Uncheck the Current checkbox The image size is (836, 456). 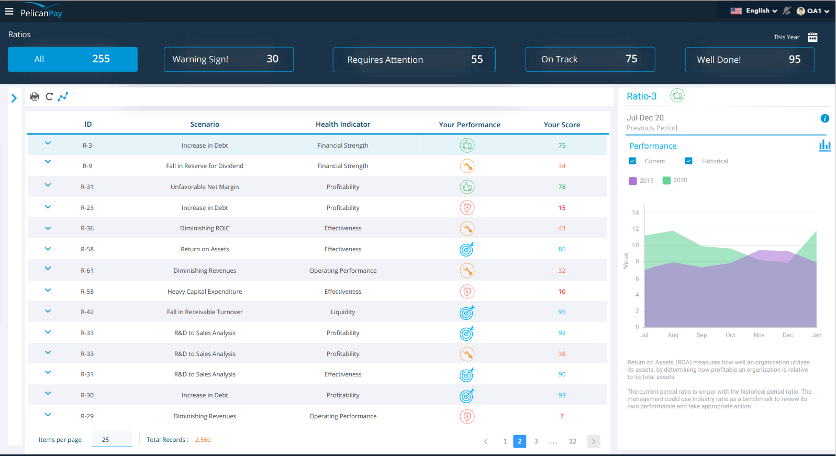[x=632, y=161]
